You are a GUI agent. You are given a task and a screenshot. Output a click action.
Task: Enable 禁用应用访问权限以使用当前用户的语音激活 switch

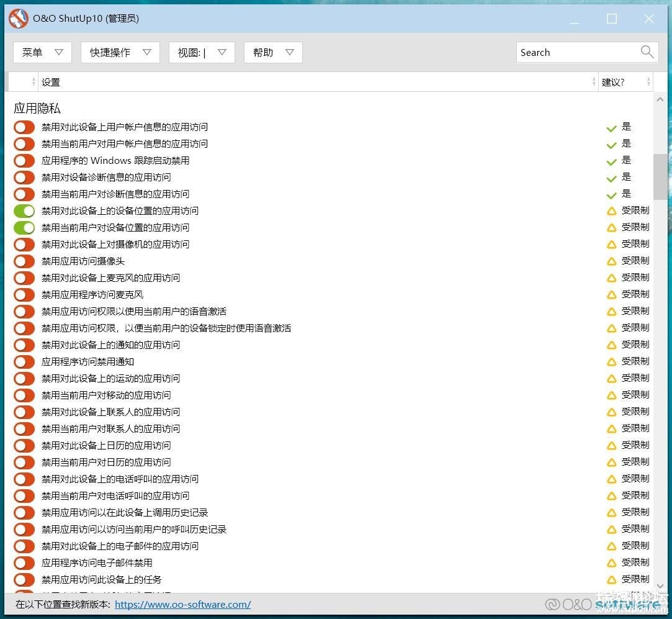24,312
